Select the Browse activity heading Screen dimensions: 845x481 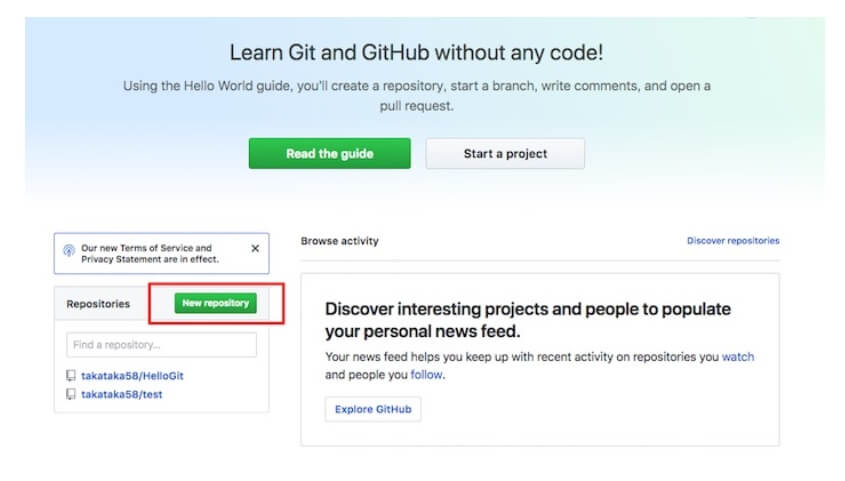click(x=339, y=241)
